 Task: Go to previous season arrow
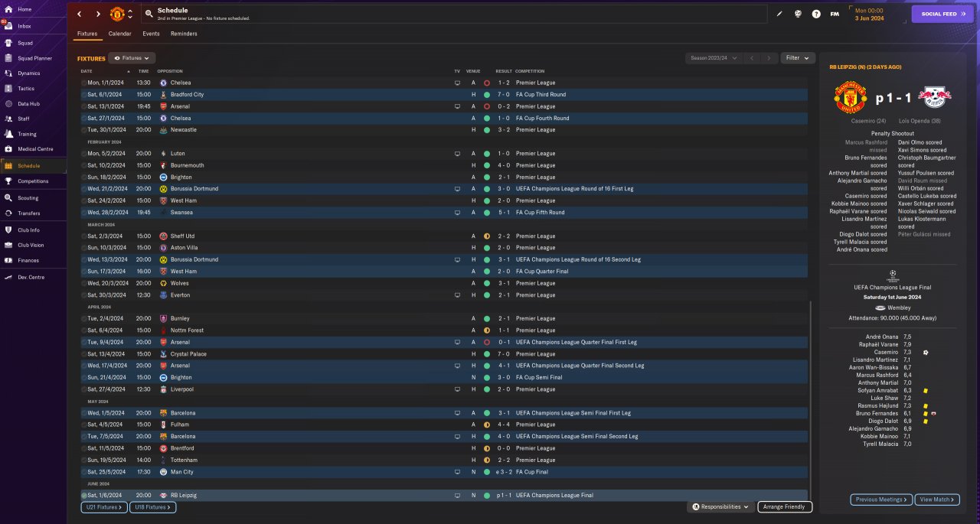click(x=752, y=58)
